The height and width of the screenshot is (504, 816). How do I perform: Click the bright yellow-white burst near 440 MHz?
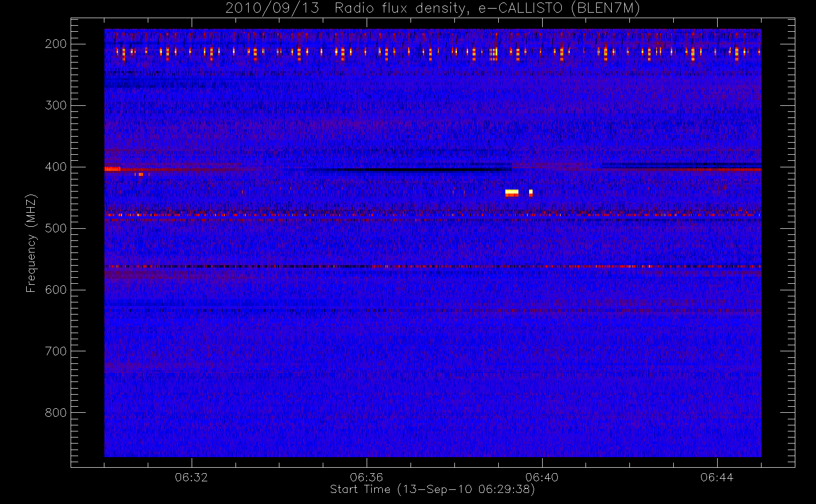tap(512, 193)
